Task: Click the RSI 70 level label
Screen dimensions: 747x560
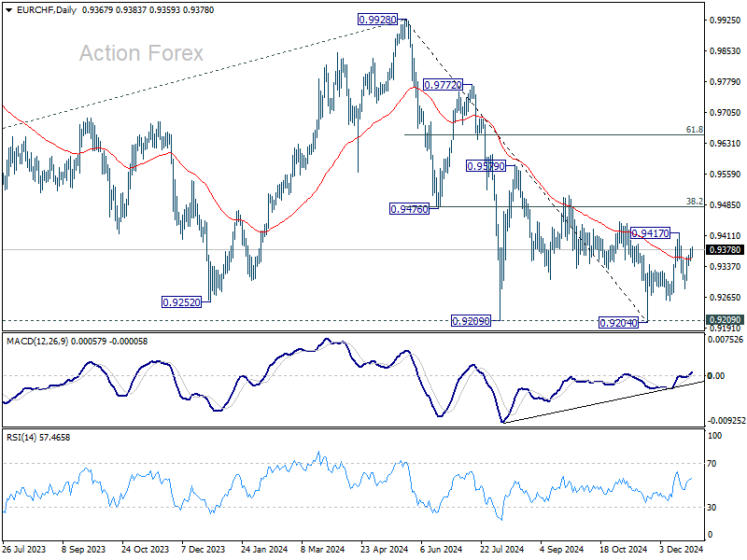Action: tap(712, 464)
